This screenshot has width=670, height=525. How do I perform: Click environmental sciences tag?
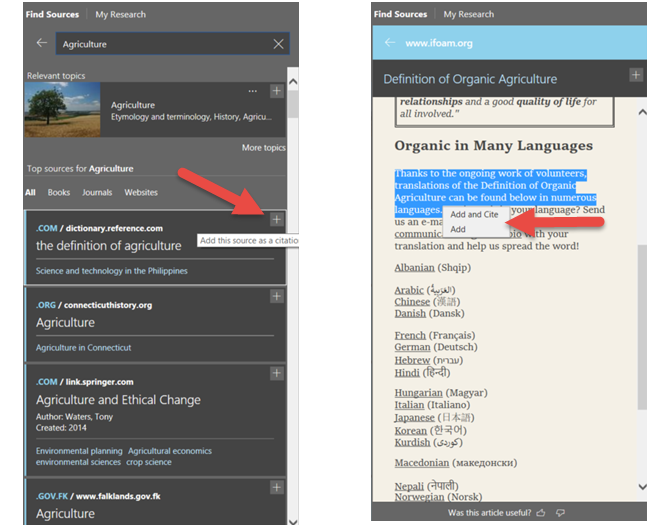click(78, 462)
